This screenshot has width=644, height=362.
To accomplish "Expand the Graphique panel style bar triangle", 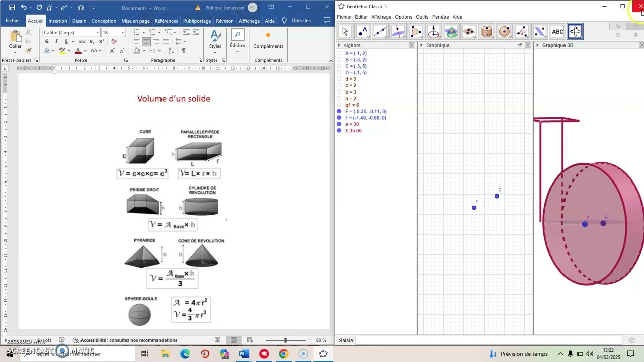I will 421,45.
